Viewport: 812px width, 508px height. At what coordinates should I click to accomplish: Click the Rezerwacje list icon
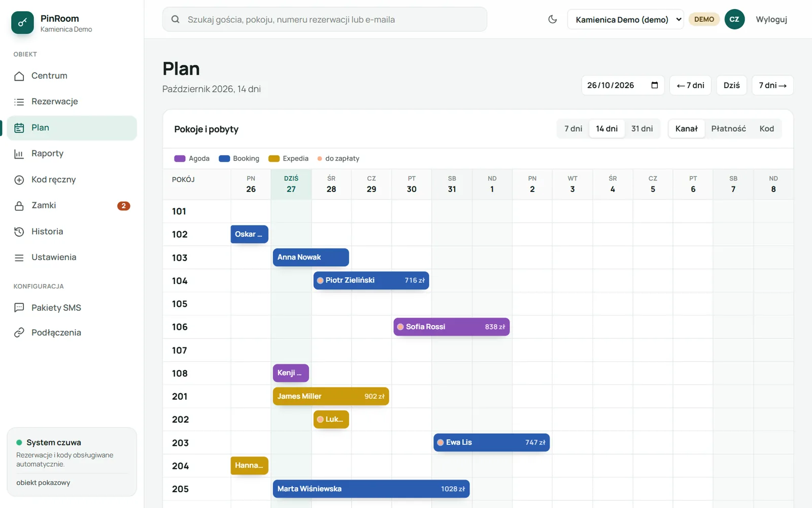point(19,102)
